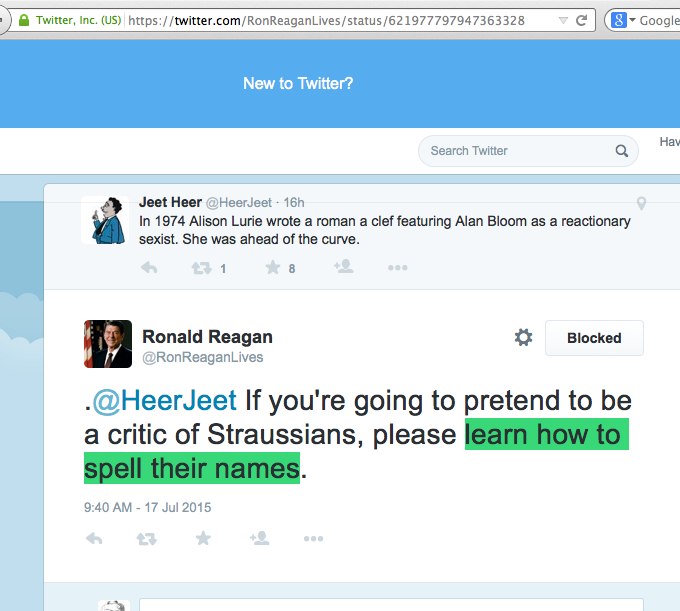
Task: Reply to Jeet Heer's tweet
Action: tap(149, 268)
